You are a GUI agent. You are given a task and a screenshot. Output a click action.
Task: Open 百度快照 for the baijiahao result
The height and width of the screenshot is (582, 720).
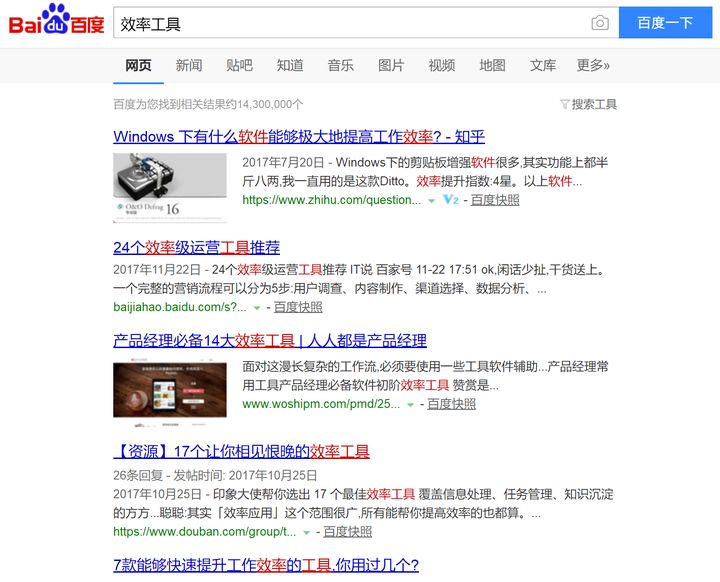click(x=298, y=307)
